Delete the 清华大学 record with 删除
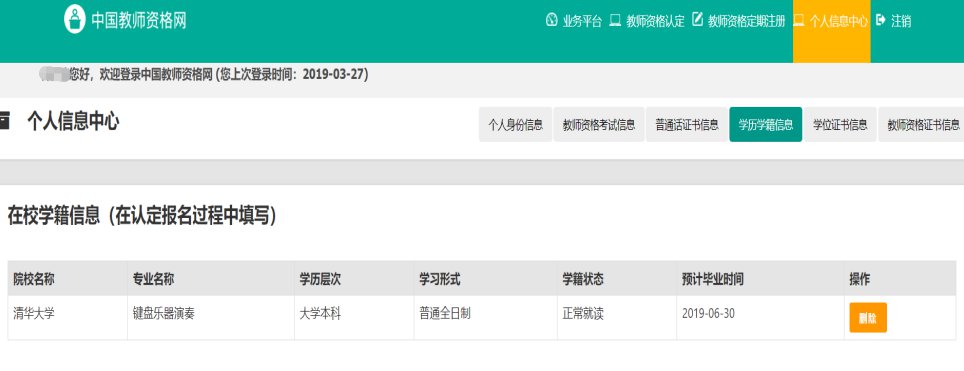Image resolution: width=964 pixels, height=371 pixels. click(x=868, y=317)
